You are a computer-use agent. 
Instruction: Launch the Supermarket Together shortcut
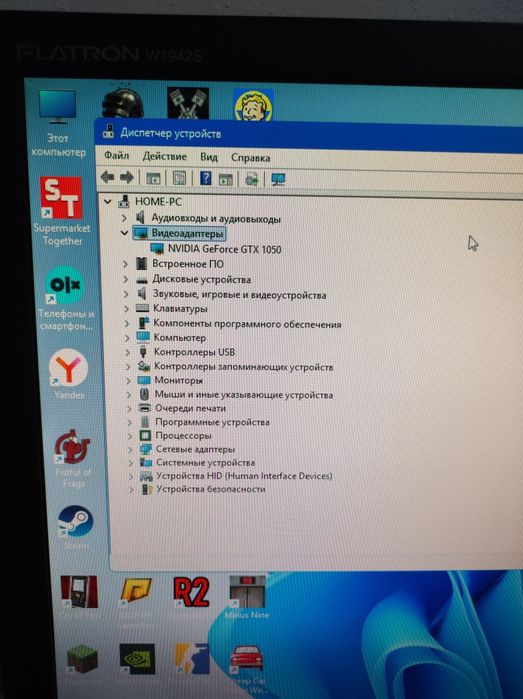coord(62,212)
